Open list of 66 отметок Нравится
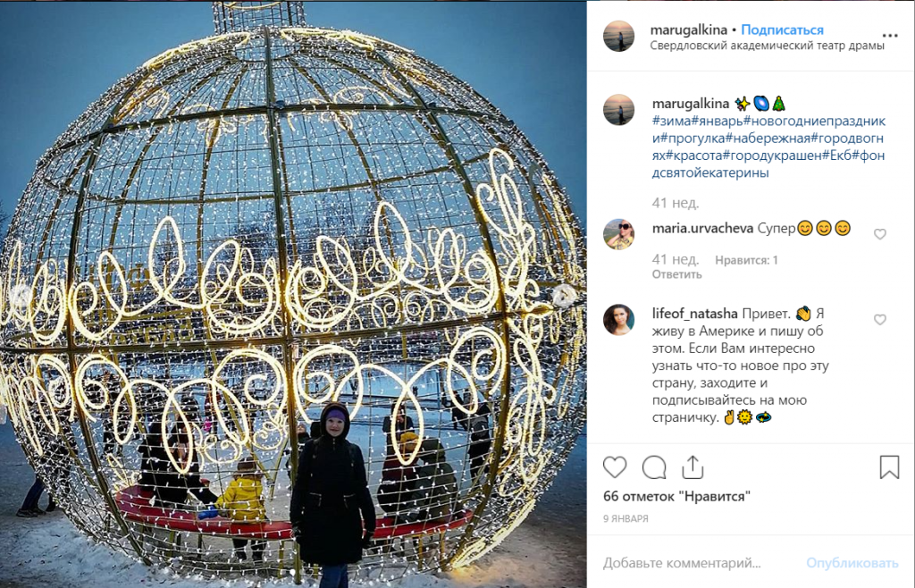This screenshot has height=588, width=915. click(x=677, y=497)
